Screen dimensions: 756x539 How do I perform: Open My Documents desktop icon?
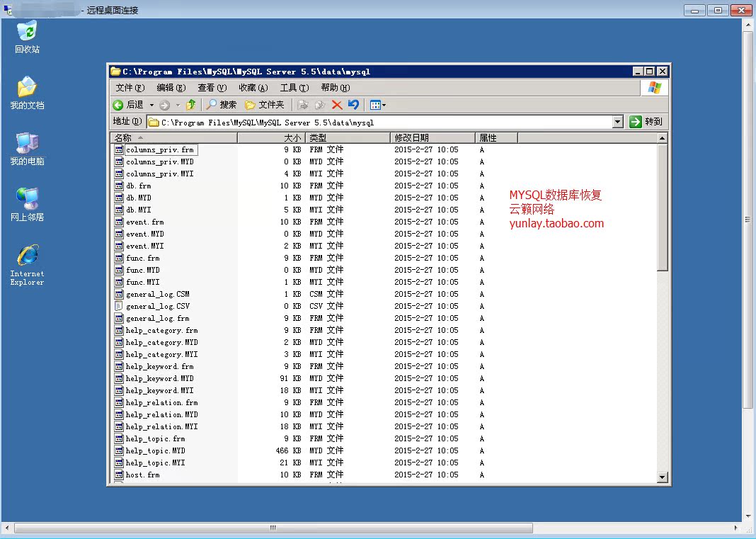(x=27, y=93)
